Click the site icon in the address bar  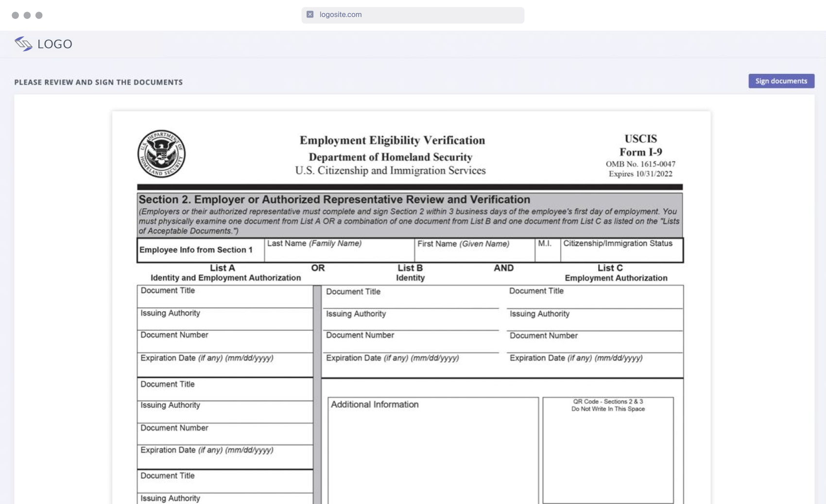(310, 15)
